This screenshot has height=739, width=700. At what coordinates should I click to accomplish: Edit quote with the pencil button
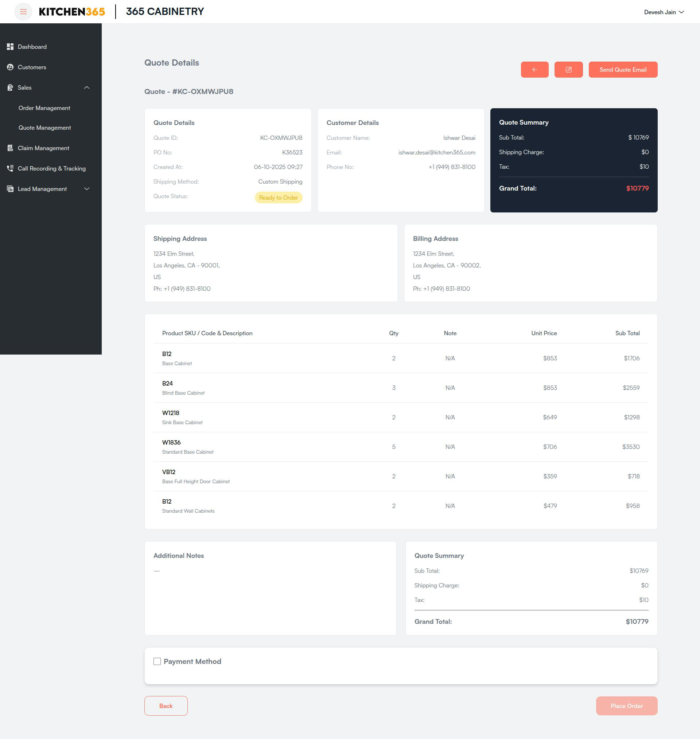[568, 70]
